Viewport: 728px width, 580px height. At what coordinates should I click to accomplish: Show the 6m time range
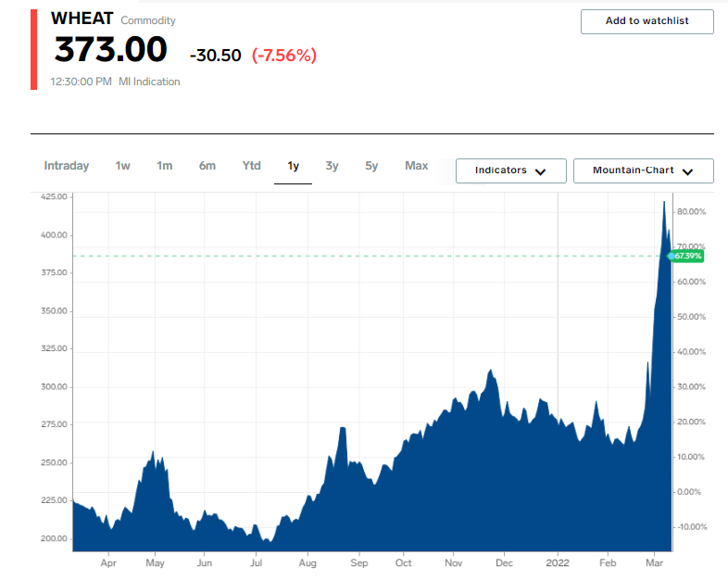tap(207, 166)
